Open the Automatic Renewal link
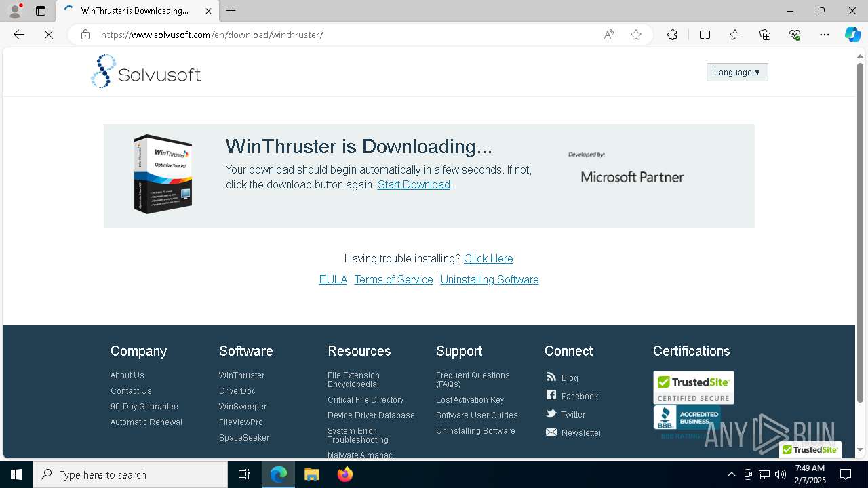The image size is (868, 488). pos(146,422)
